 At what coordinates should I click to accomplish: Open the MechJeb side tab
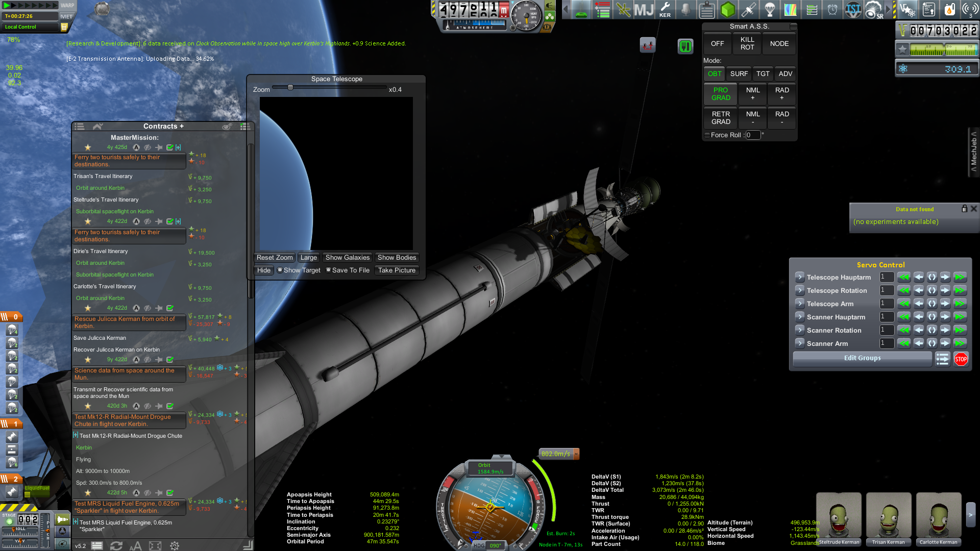pos(974,152)
